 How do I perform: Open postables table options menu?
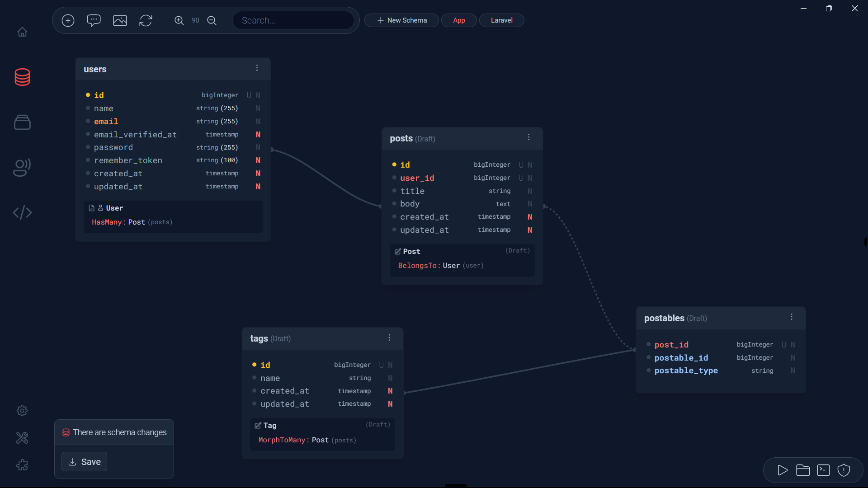coord(792,317)
